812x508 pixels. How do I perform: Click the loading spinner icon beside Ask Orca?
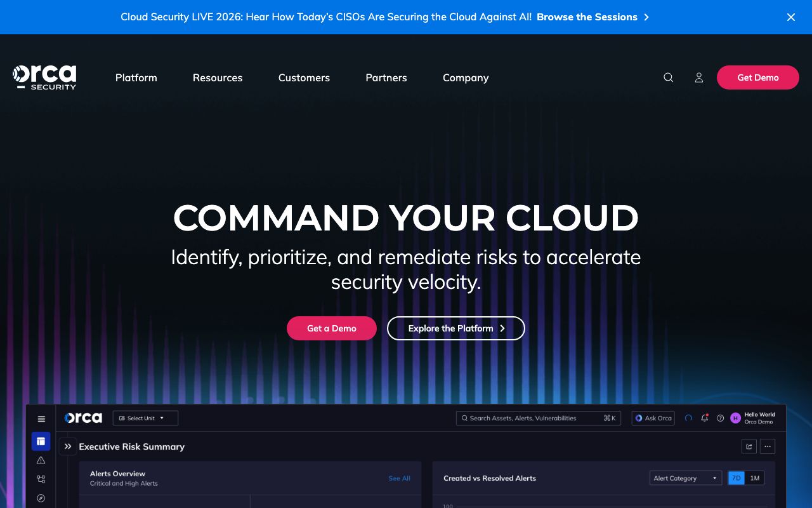click(x=688, y=418)
